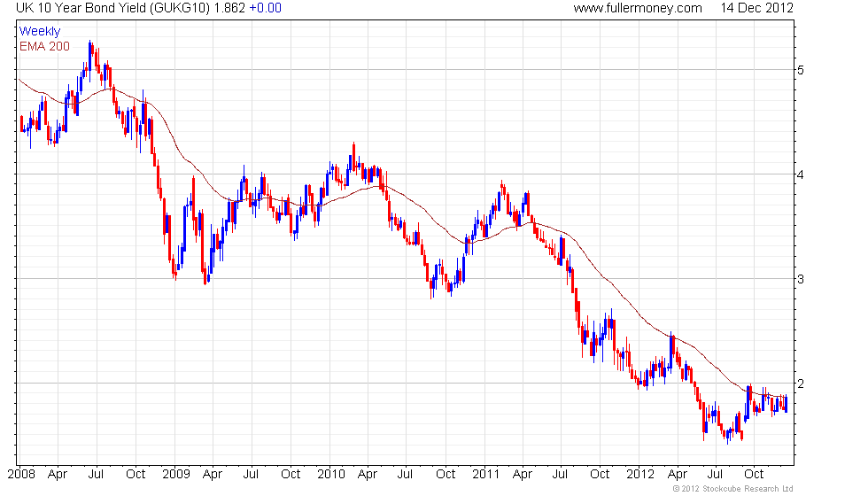Viewport: 868px width, 496px height.
Task: Click the x-axis label '2008'
Action: [x=21, y=475]
